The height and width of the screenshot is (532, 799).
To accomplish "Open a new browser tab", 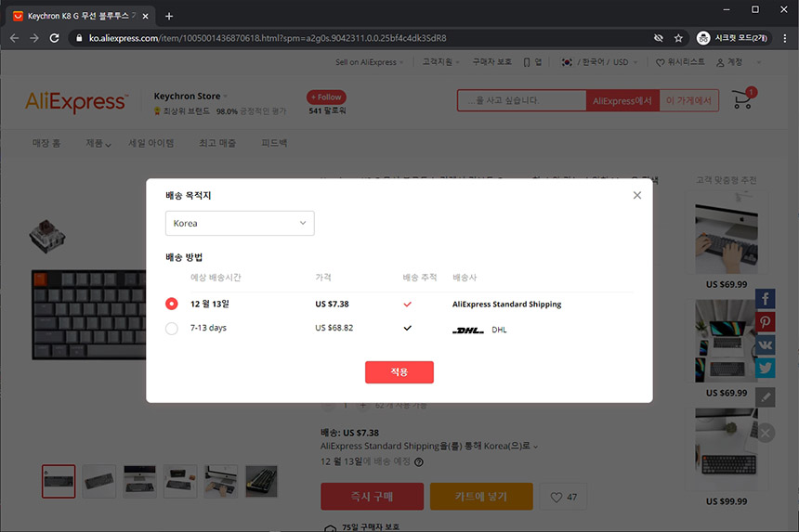I will coord(169,17).
